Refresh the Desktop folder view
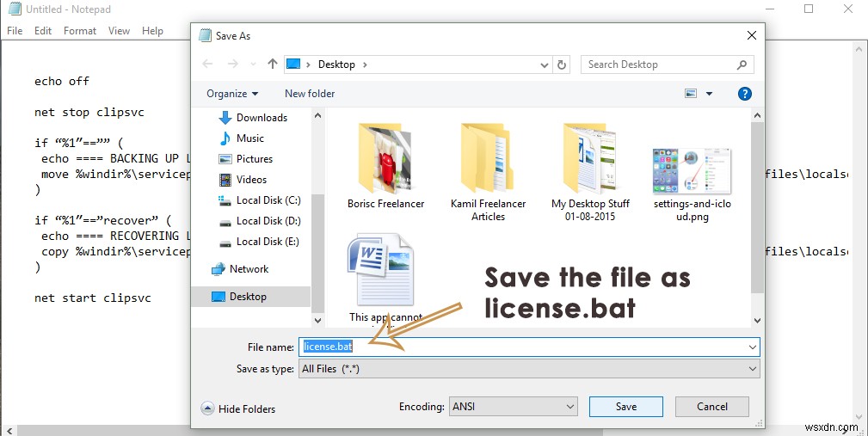The height and width of the screenshot is (436, 868). 562,64
